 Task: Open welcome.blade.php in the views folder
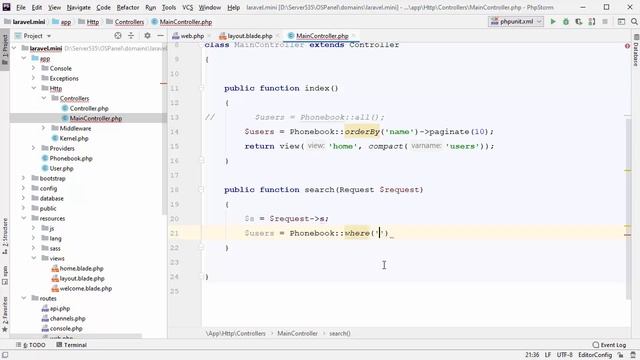click(86, 289)
